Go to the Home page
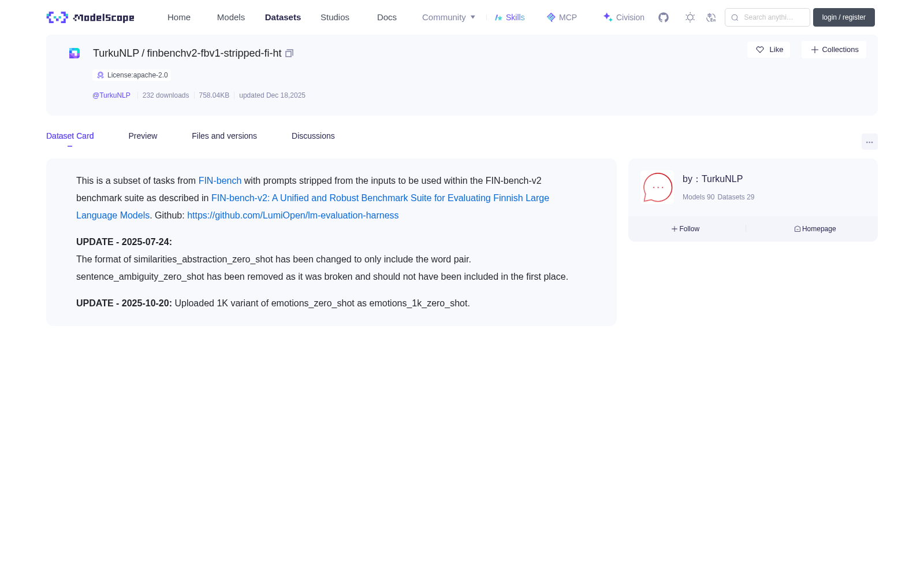The width and height of the screenshot is (924, 578). (x=179, y=17)
